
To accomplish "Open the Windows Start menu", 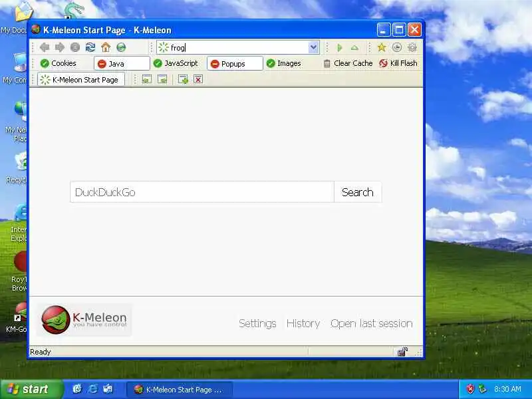I will click(31, 389).
